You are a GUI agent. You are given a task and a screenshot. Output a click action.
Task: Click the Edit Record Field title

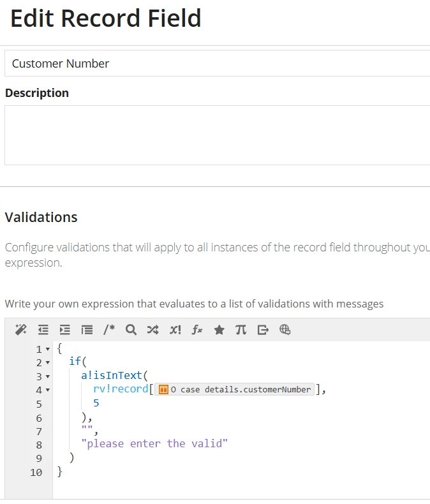click(x=106, y=18)
